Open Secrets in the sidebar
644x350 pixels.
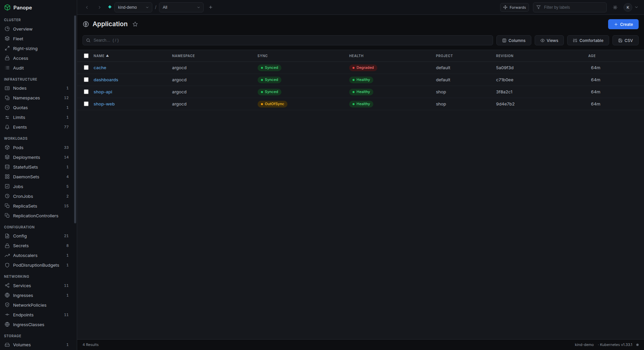pos(37,246)
